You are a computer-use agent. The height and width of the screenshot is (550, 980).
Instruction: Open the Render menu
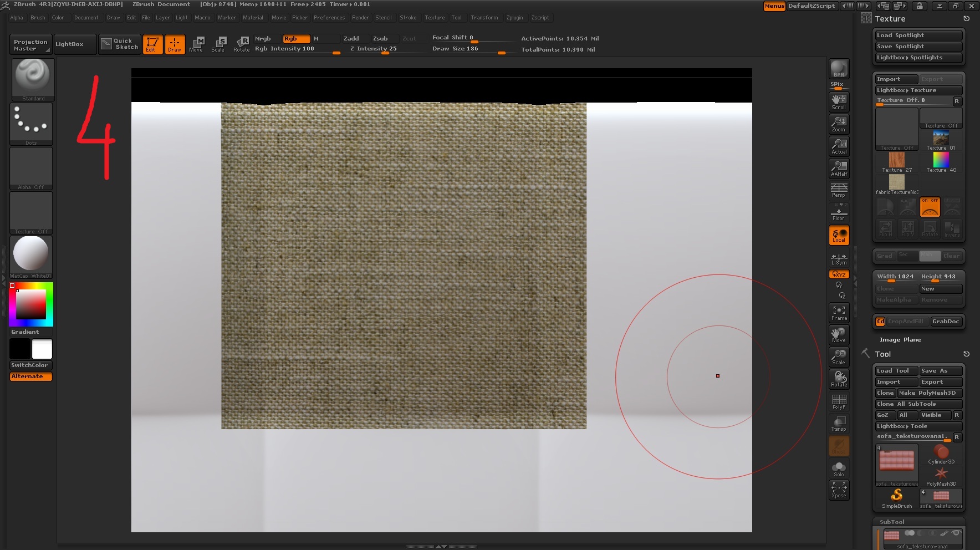tap(360, 18)
